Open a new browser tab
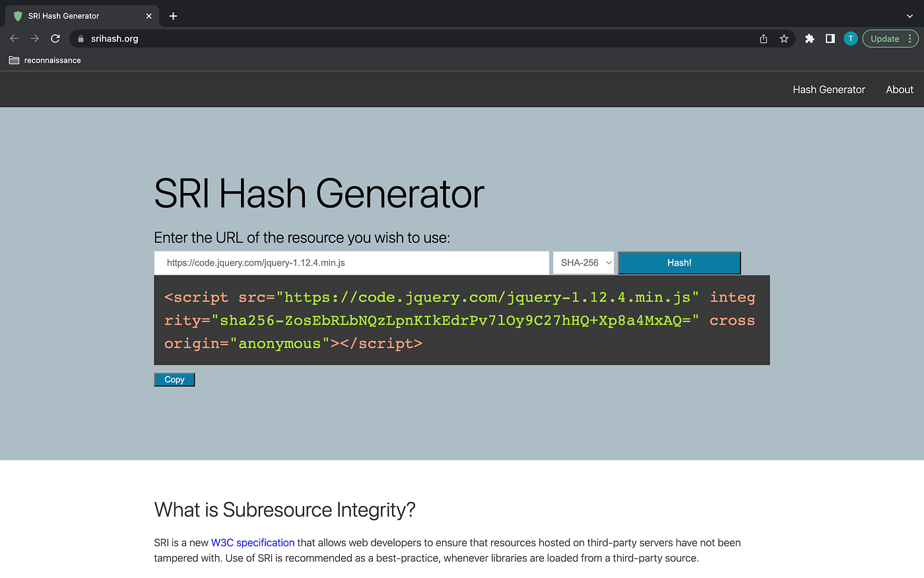 tap(173, 16)
